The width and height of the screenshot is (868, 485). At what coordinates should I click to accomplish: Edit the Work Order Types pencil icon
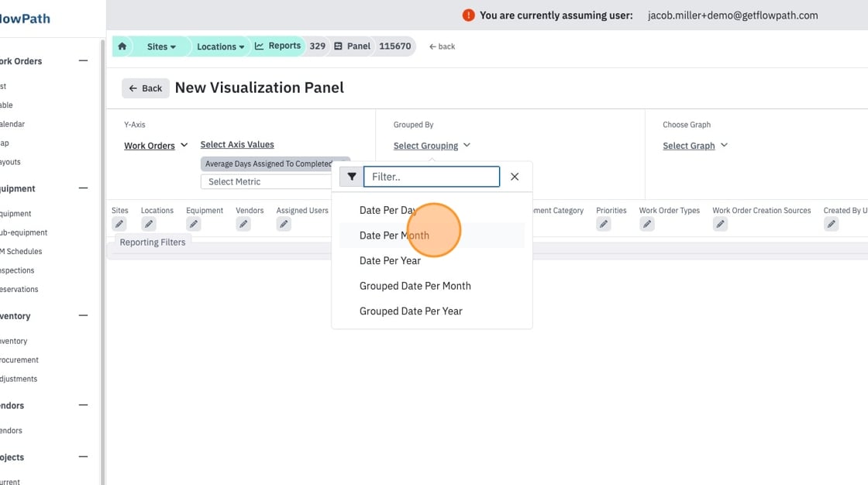(x=646, y=224)
